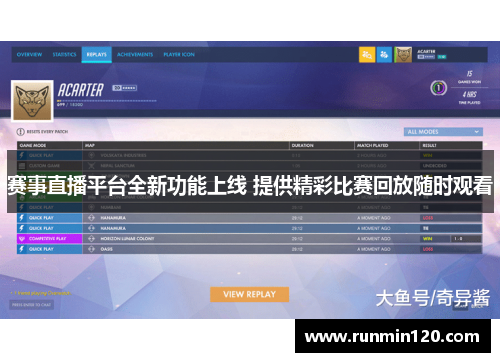This screenshot has height=362, width=500.
Task: Click the Resets Every Patch info icon
Action: coord(21,132)
